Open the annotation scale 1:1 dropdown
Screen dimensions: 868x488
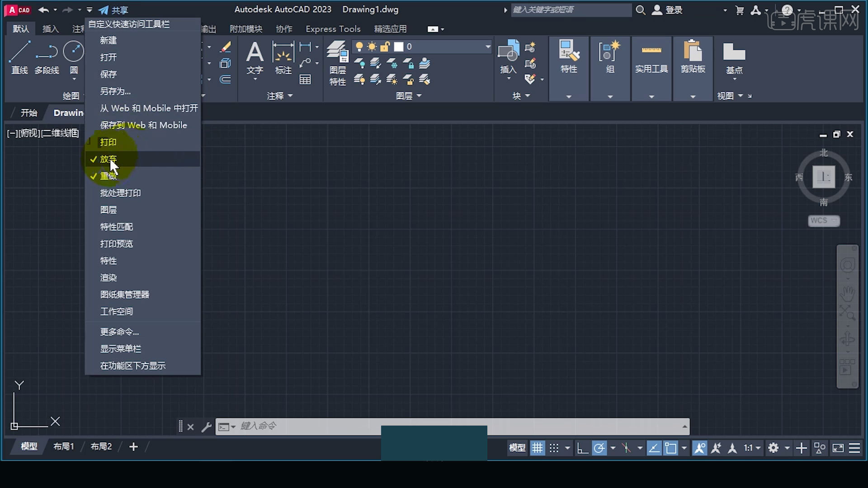pyautogui.click(x=752, y=448)
